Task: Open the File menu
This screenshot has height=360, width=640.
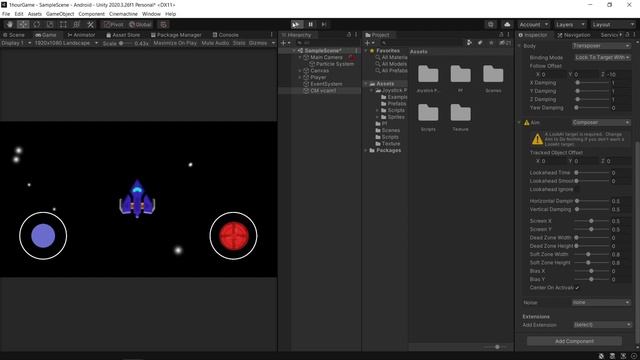Action: pyautogui.click(x=6, y=14)
